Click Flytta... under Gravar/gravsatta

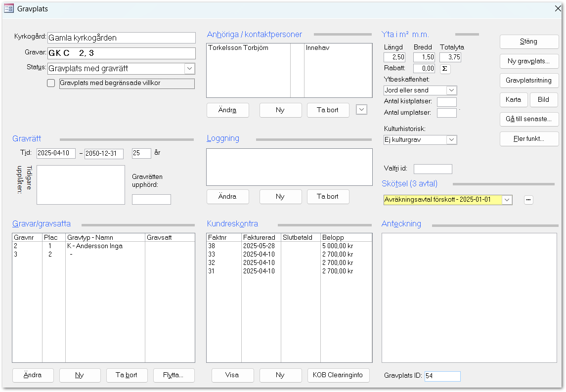click(174, 375)
